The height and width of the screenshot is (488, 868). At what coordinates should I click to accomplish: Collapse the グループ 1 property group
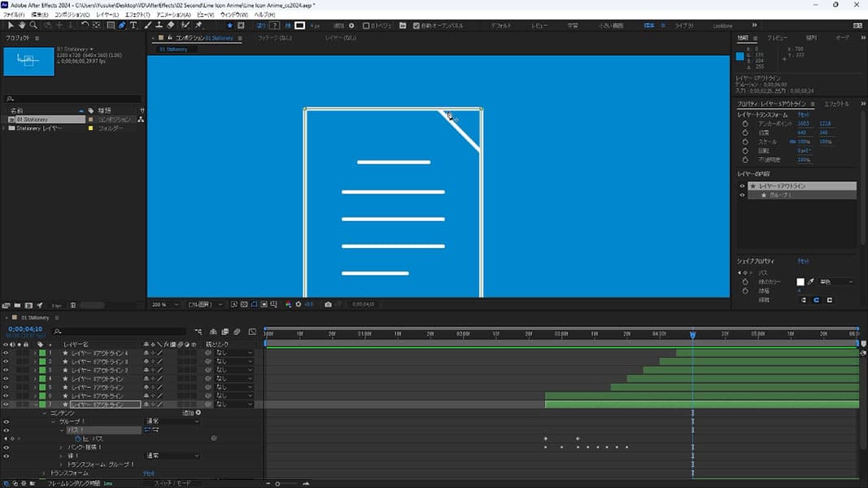tap(53, 421)
